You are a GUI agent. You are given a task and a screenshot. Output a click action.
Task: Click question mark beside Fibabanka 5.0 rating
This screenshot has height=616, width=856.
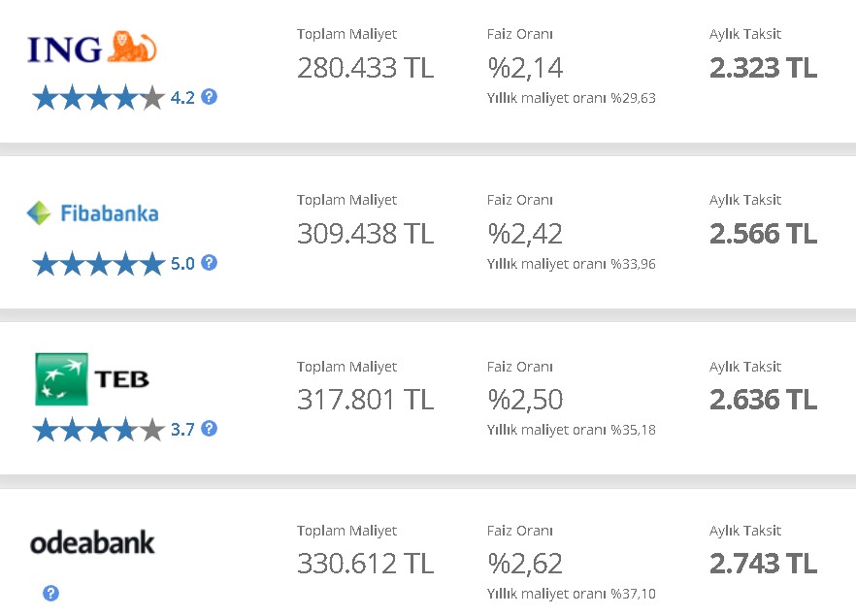209,263
